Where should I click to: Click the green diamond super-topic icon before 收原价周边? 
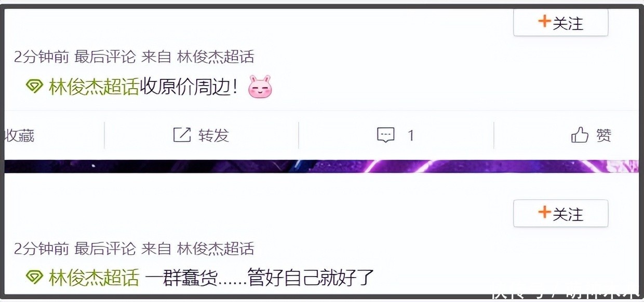click(34, 87)
